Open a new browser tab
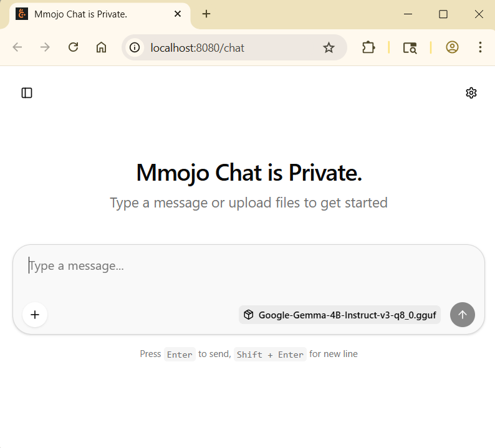495x448 pixels. 206,14
